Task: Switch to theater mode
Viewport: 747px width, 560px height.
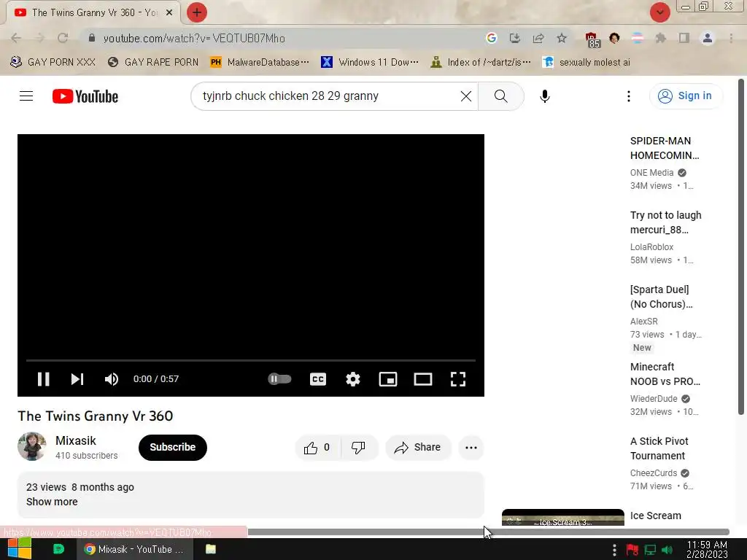Action: click(423, 379)
